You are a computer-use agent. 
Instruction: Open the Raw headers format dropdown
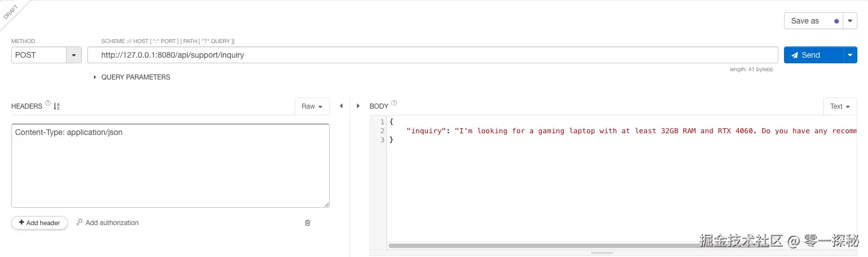click(312, 106)
